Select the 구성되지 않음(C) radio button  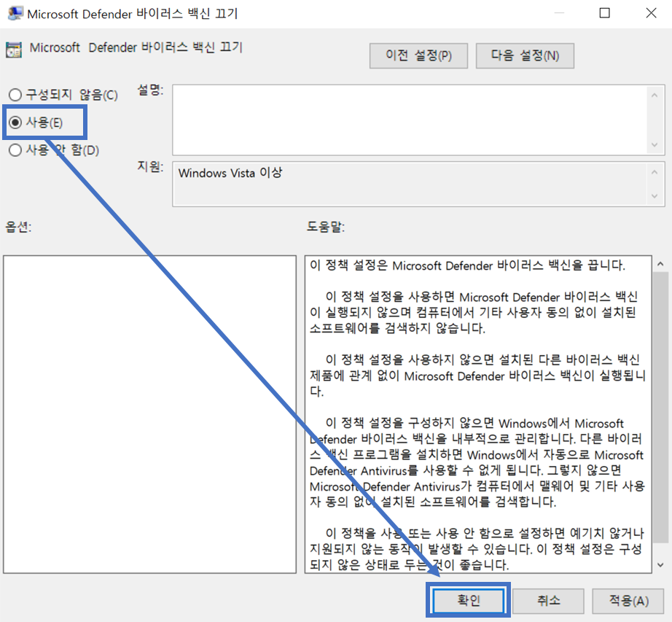(x=15, y=95)
